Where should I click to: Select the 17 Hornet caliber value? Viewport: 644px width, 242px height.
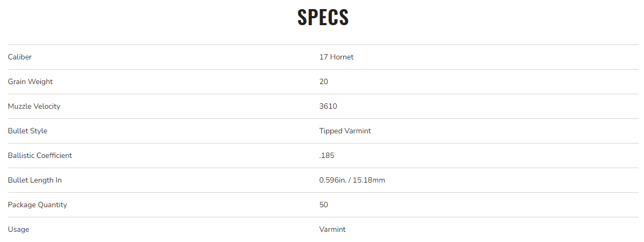(336, 57)
